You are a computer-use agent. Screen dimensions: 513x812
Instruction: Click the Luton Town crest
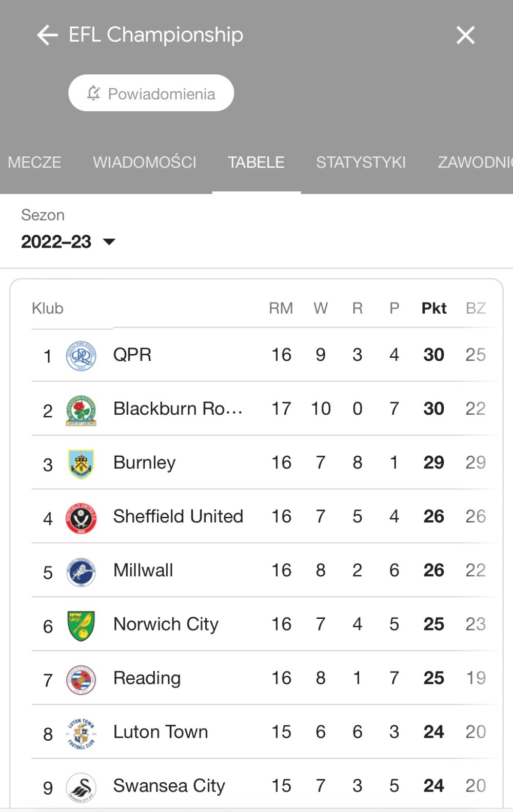[x=81, y=733]
